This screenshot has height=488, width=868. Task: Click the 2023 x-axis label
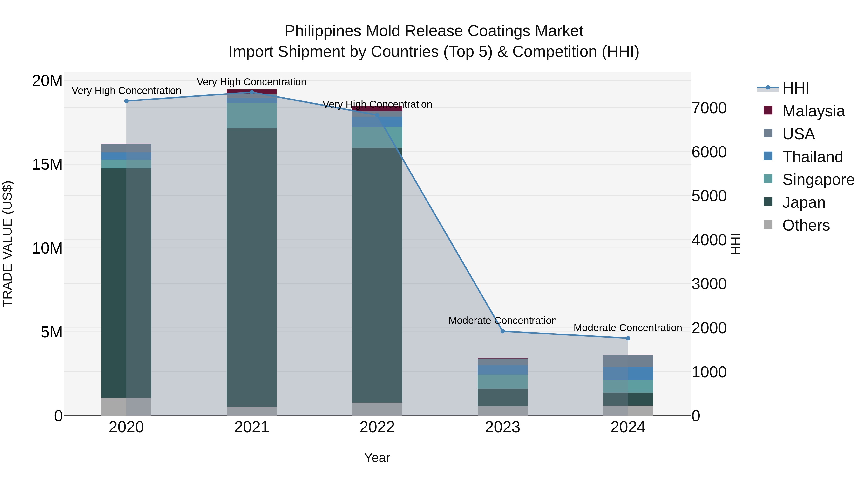point(503,427)
